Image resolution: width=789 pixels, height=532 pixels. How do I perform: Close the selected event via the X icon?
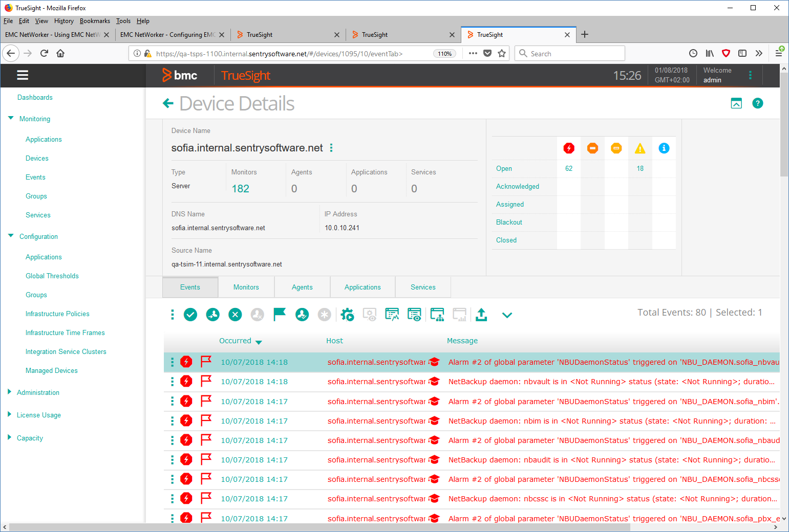[235, 315]
